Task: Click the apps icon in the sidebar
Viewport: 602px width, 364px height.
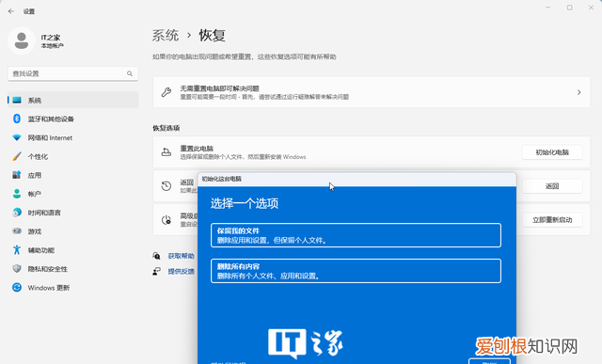Action: 17,175
